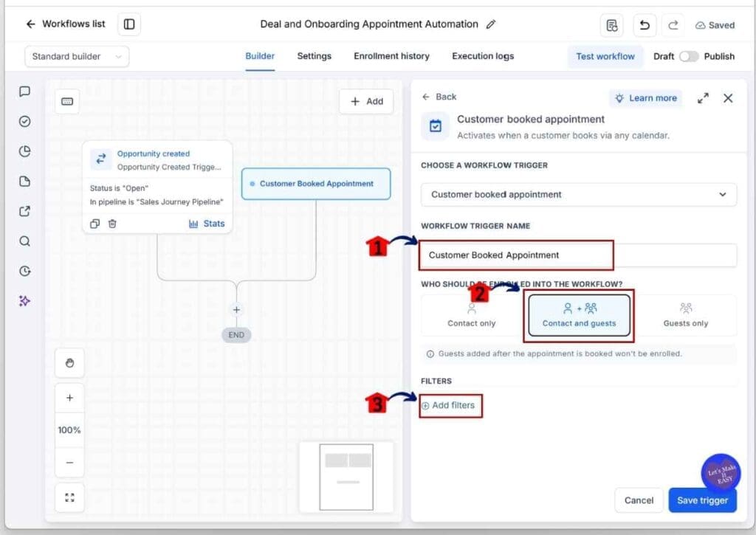Image resolution: width=756 pixels, height=535 pixels.
Task: Select the Guests only option
Action: tap(686, 315)
